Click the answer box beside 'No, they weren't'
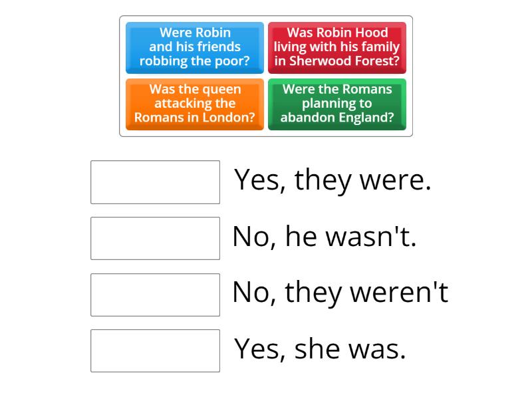The width and height of the screenshot is (532, 399). [x=154, y=295]
